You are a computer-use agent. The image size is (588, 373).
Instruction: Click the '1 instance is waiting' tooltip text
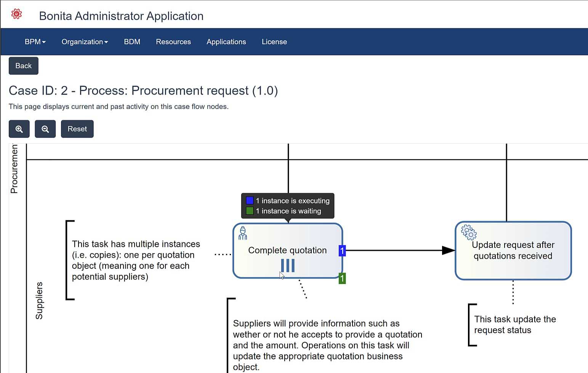(x=288, y=211)
